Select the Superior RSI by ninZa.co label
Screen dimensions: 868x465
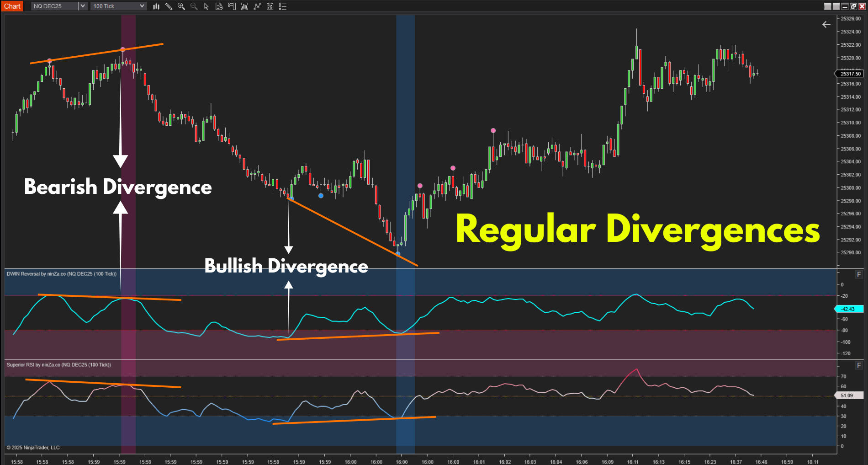point(59,365)
